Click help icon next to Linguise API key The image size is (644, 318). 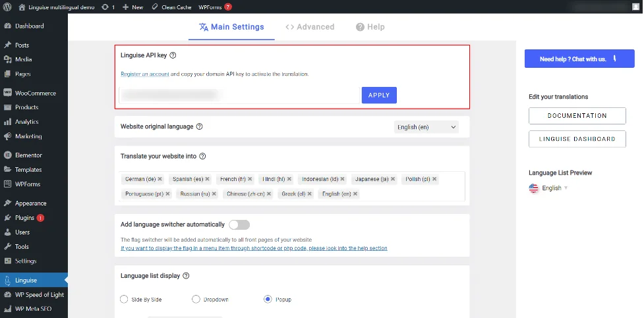[x=173, y=55]
